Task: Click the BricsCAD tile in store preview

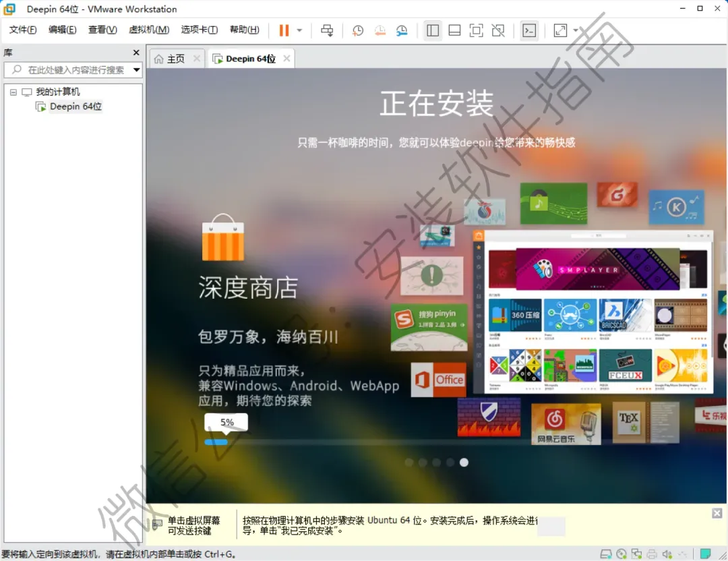Action: (x=626, y=315)
